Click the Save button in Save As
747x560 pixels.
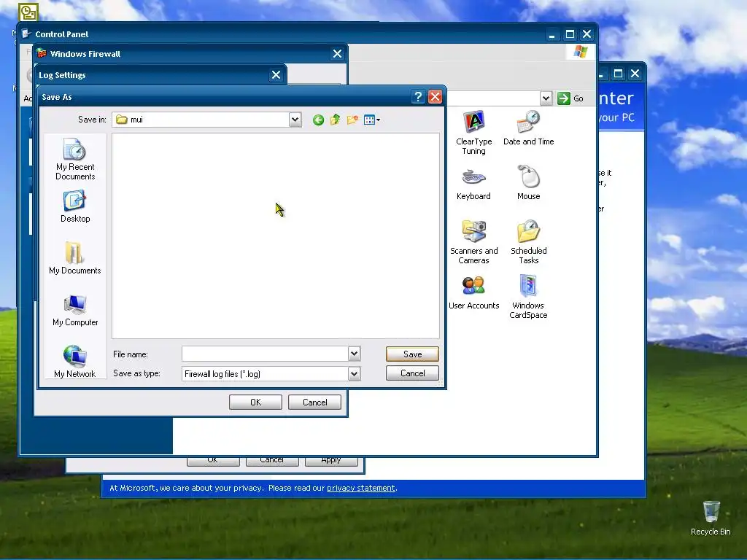[x=412, y=354]
